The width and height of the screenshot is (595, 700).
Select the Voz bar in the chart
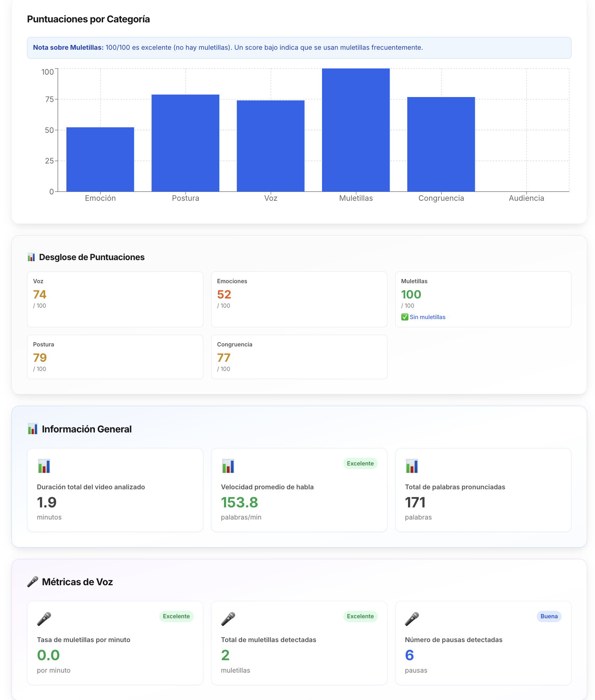click(270, 146)
